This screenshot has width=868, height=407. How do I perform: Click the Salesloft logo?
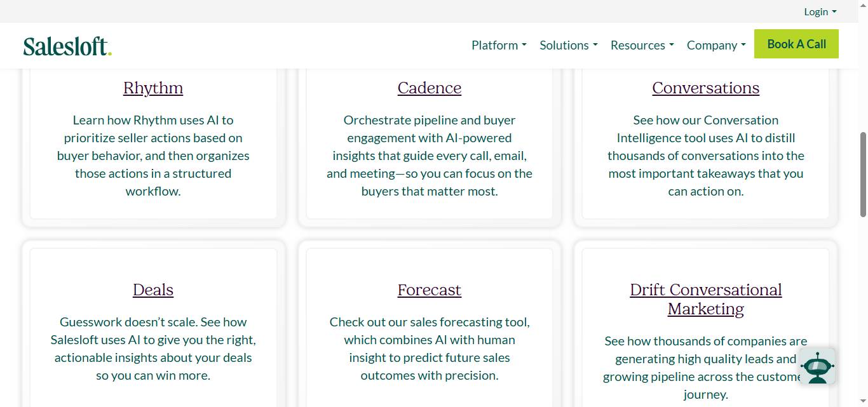67,45
